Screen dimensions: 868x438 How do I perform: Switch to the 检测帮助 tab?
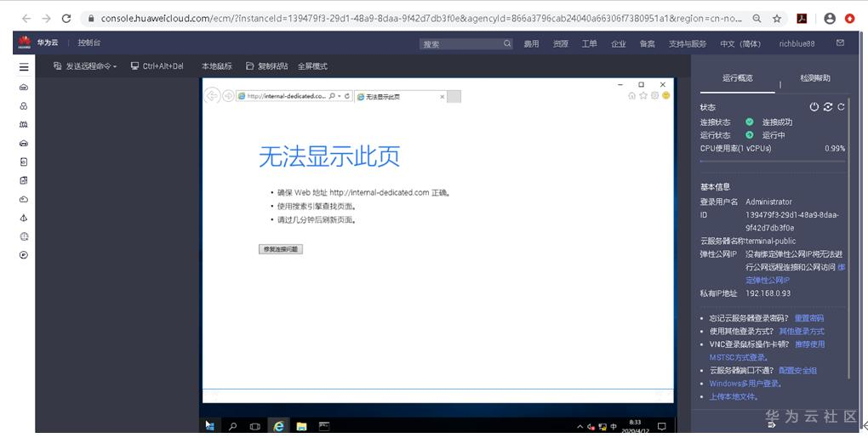coord(815,78)
